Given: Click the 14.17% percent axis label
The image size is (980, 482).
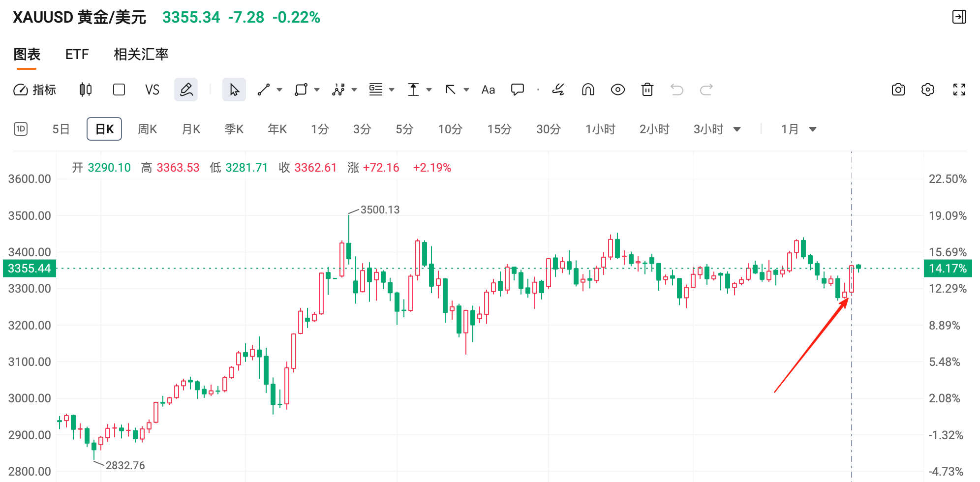Looking at the screenshot, I should (x=948, y=269).
